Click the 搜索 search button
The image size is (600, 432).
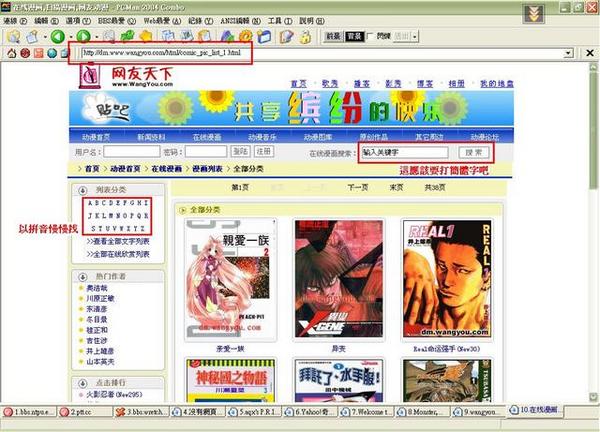474,152
